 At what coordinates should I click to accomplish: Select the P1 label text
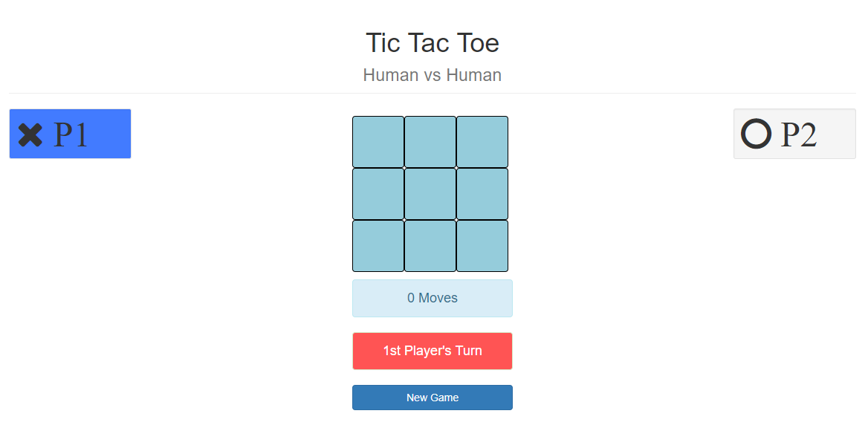[x=71, y=135]
